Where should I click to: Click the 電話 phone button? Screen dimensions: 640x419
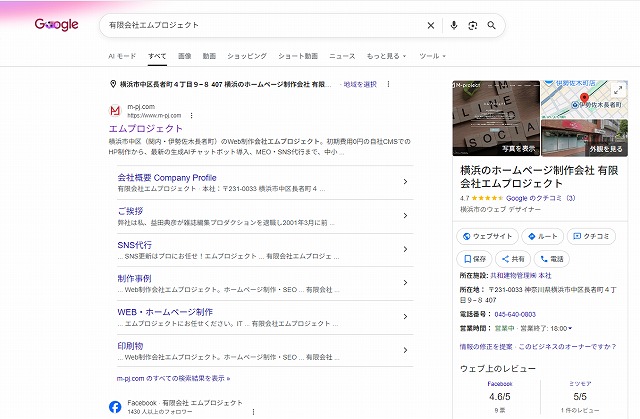(551, 259)
